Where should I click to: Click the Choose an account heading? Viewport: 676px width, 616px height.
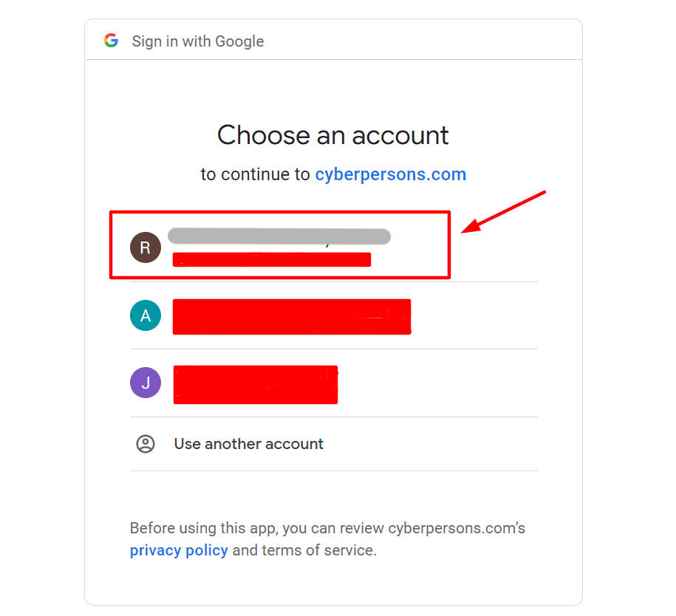click(332, 135)
